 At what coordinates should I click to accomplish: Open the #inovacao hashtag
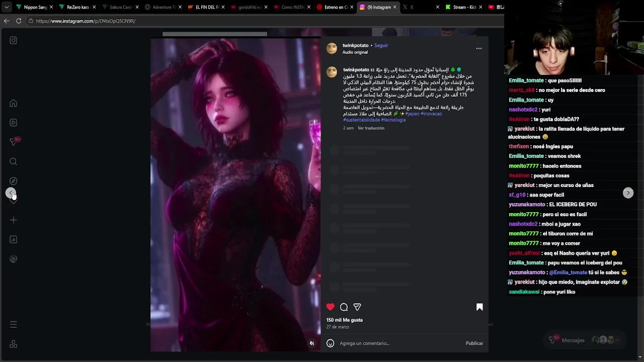[x=431, y=114]
